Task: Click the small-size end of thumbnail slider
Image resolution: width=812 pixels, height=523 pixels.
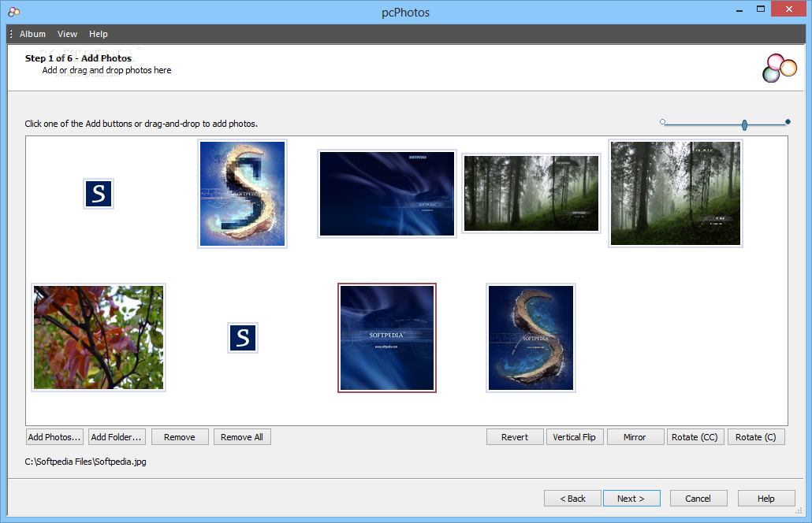Action: pos(662,122)
